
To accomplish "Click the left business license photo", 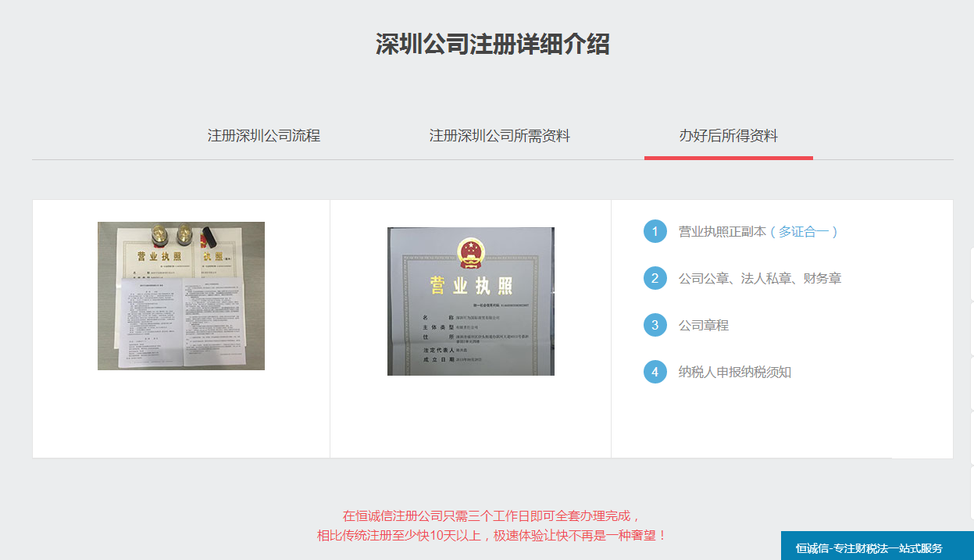I will click(x=180, y=295).
